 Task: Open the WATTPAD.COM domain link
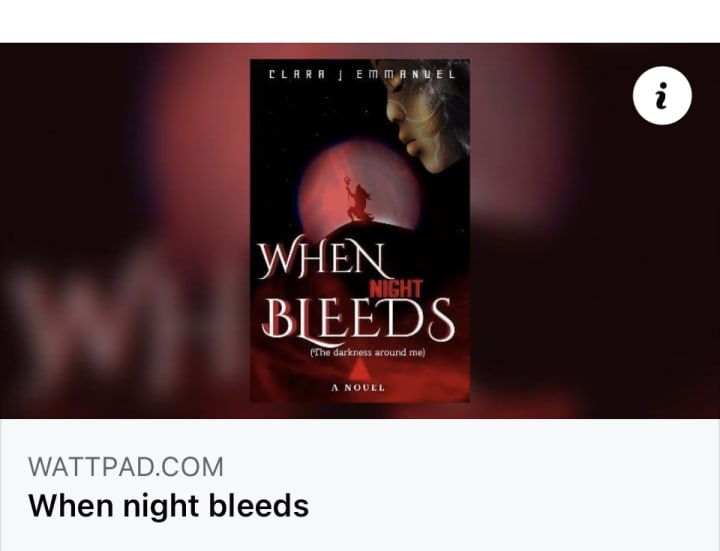tap(126, 467)
